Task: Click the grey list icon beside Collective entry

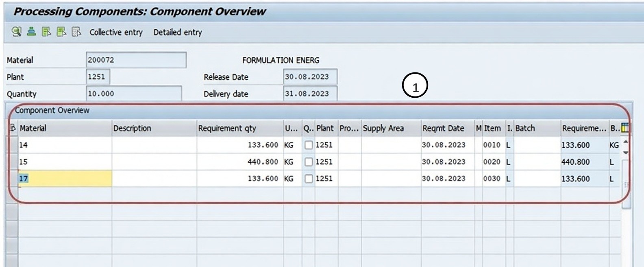Action: tap(76, 32)
